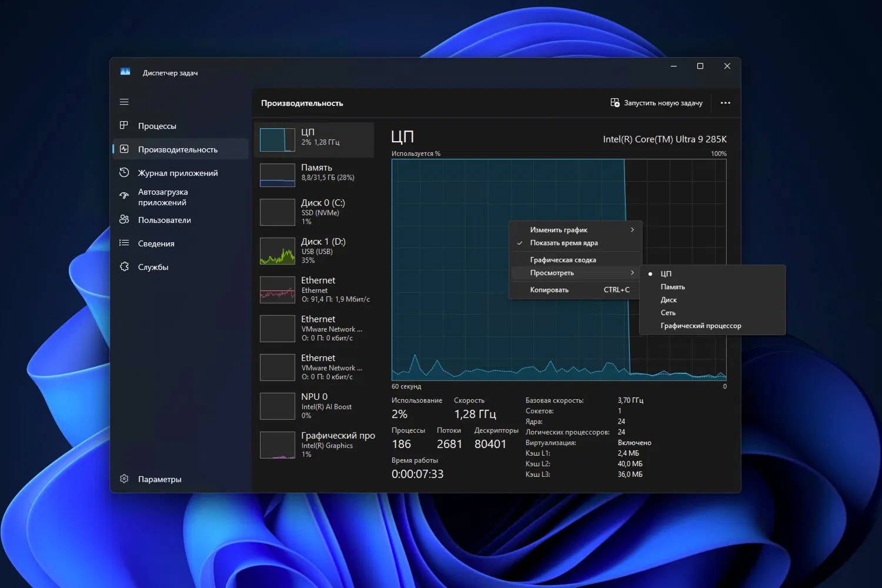
Task: Click the Intel(R) Core(TM) Ultra 9 285K label
Action: coord(665,139)
